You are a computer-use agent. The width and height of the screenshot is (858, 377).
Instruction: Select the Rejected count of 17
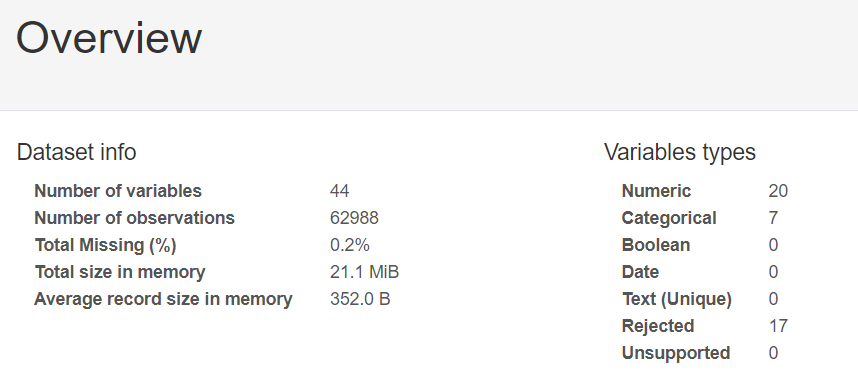click(778, 326)
